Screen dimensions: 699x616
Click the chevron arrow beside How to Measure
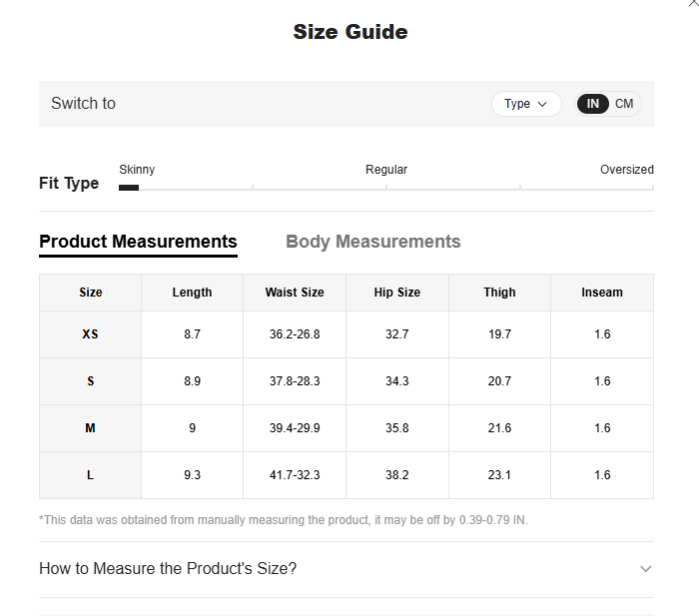[x=645, y=569]
